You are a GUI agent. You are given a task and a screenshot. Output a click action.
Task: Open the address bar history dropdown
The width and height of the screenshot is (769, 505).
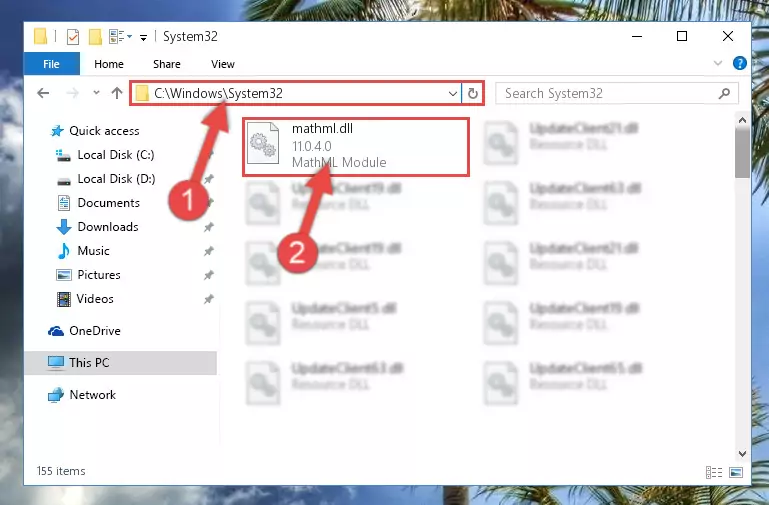[453, 93]
